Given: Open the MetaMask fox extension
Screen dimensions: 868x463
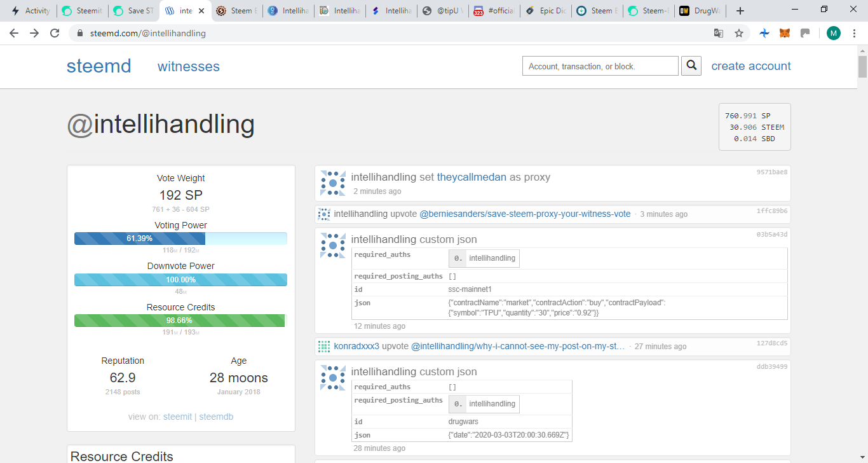Looking at the screenshot, I should click(785, 33).
